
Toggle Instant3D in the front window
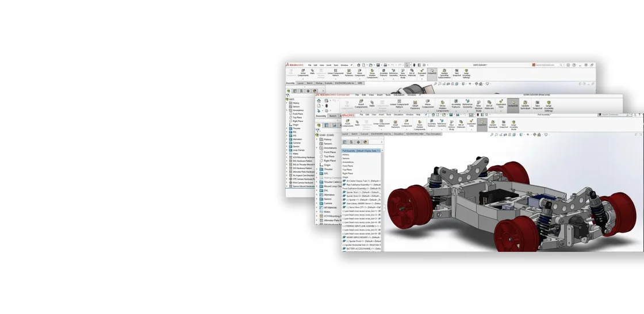(x=482, y=124)
